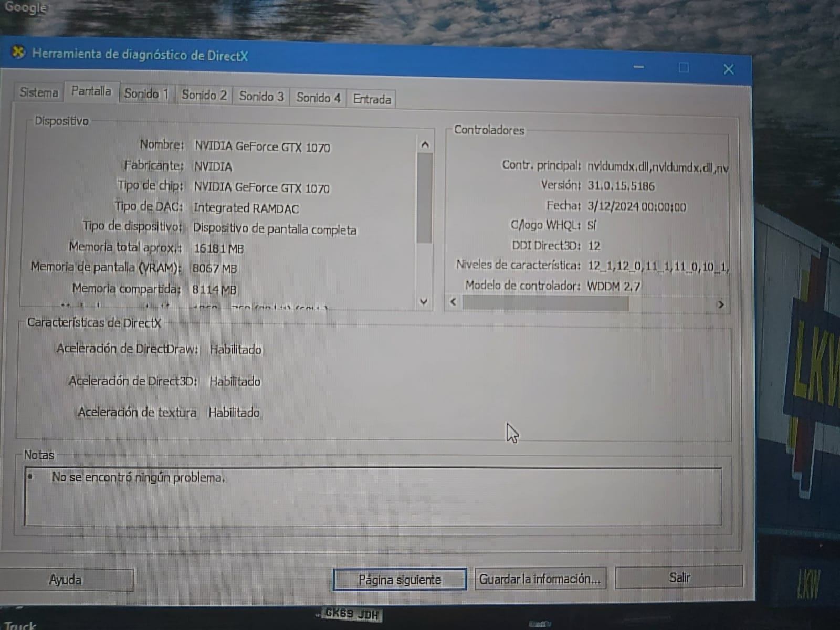Click the DirectX diagnostic tool title icon
840x630 pixels.
(18, 52)
